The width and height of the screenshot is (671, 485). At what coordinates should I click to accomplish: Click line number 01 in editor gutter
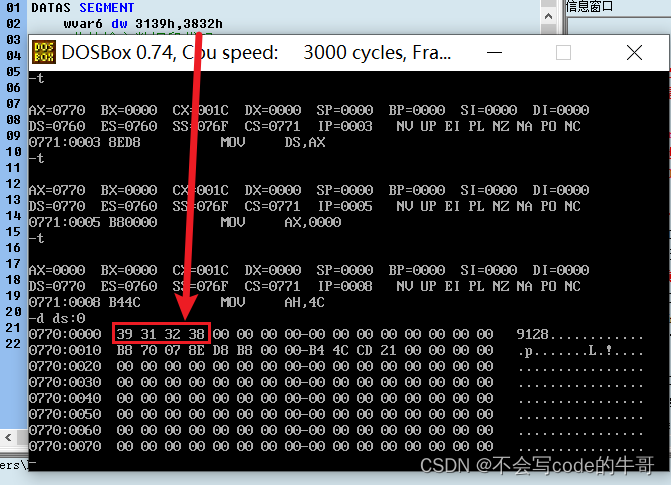coord(13,8)
